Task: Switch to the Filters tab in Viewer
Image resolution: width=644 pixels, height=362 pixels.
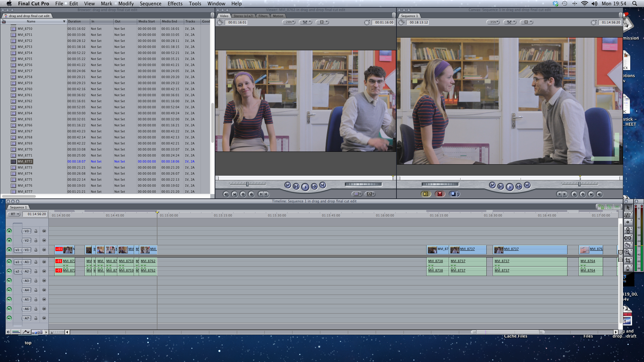Action: click(x=263, y=16)
